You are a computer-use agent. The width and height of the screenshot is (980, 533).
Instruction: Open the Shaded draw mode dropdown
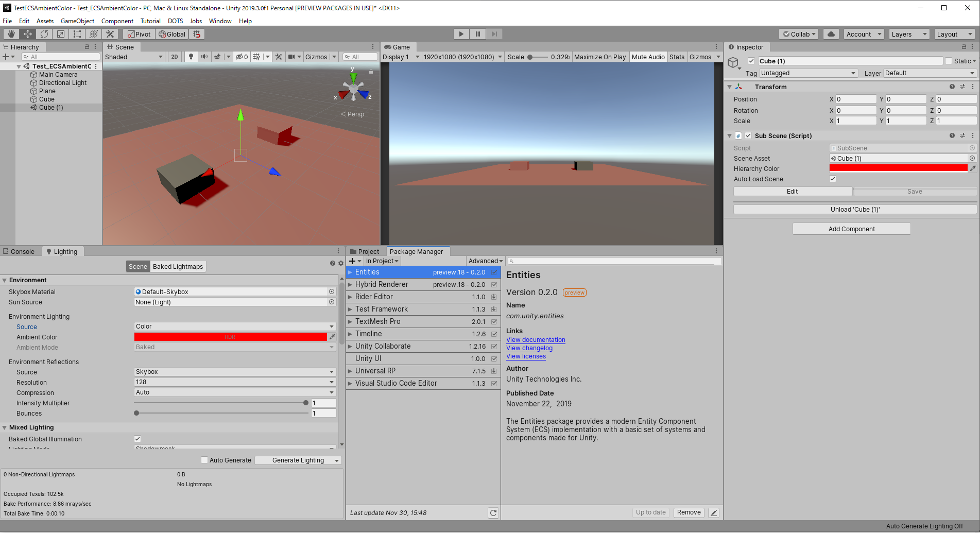click(134, 57)
